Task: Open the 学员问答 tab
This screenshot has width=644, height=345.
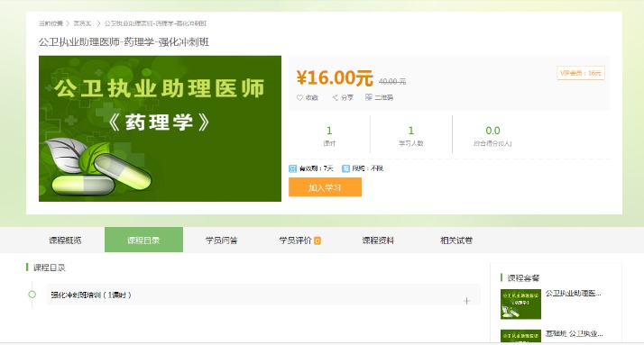Action: click(222, 241)
